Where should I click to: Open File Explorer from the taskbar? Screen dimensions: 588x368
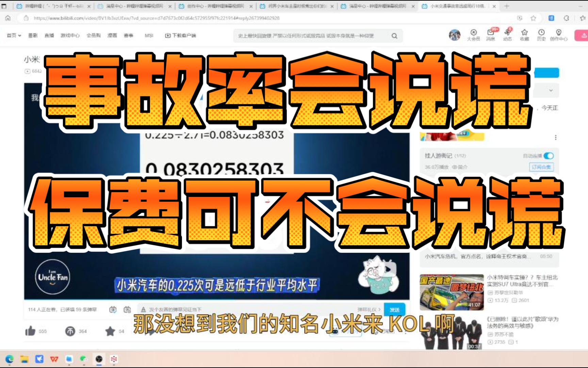point(24,359)
